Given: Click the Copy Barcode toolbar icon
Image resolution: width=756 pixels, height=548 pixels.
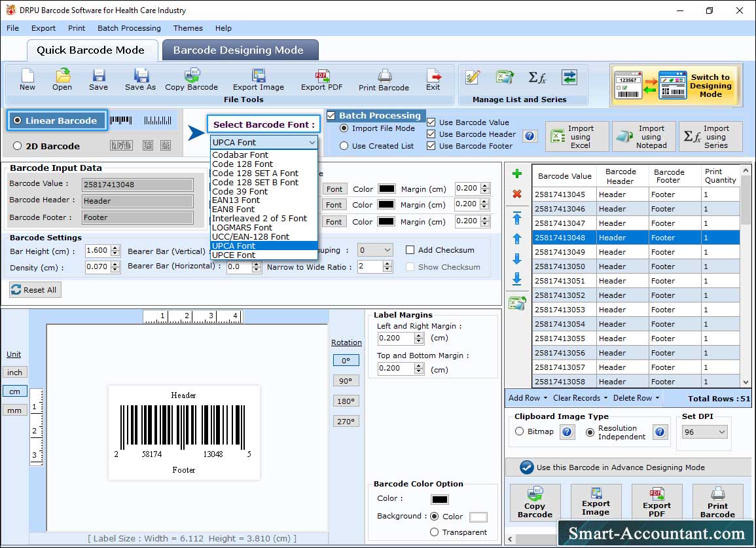Looking at the screenshot, I should pyautogui.click(x=191, y=80).
